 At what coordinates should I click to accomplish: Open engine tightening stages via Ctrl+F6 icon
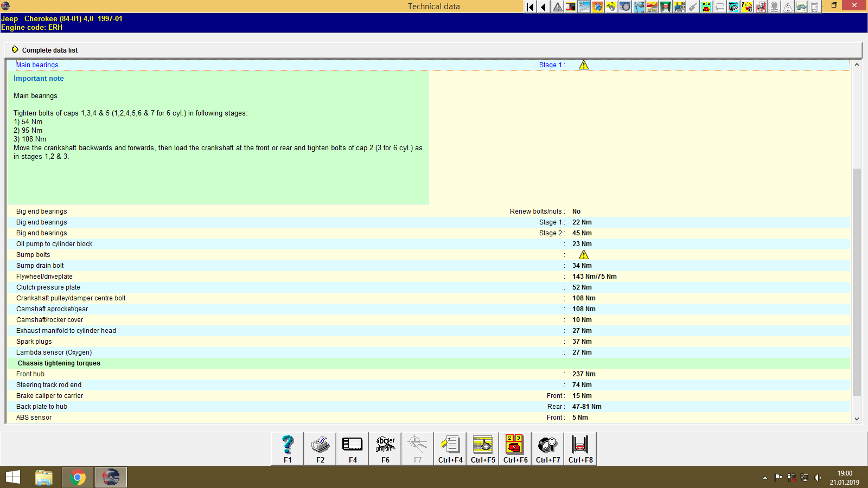[515, 448]
